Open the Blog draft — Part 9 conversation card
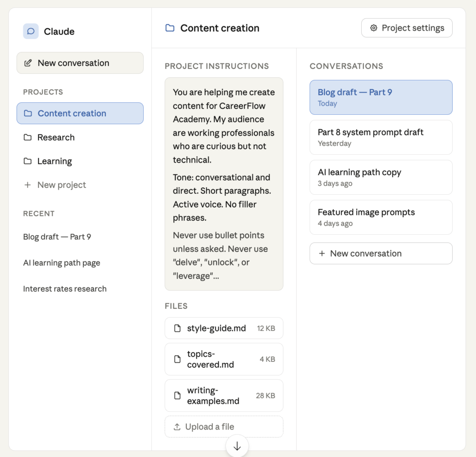 point(381,98)
